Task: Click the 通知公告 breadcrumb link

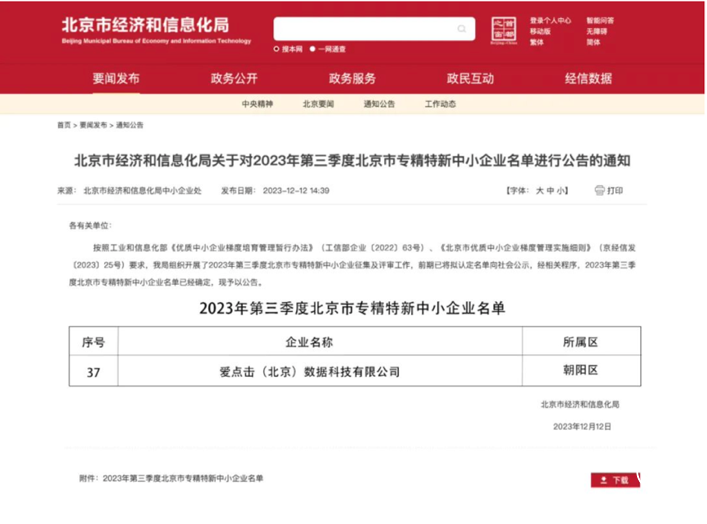Action: tap(129, 125)
